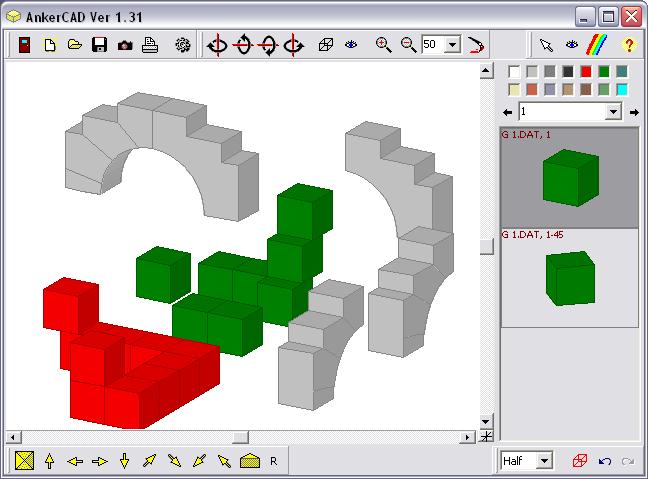The height and width of the screenshot is (479, 648).
Task: Open a file with the folder icon
Action: tap(75, 44)
